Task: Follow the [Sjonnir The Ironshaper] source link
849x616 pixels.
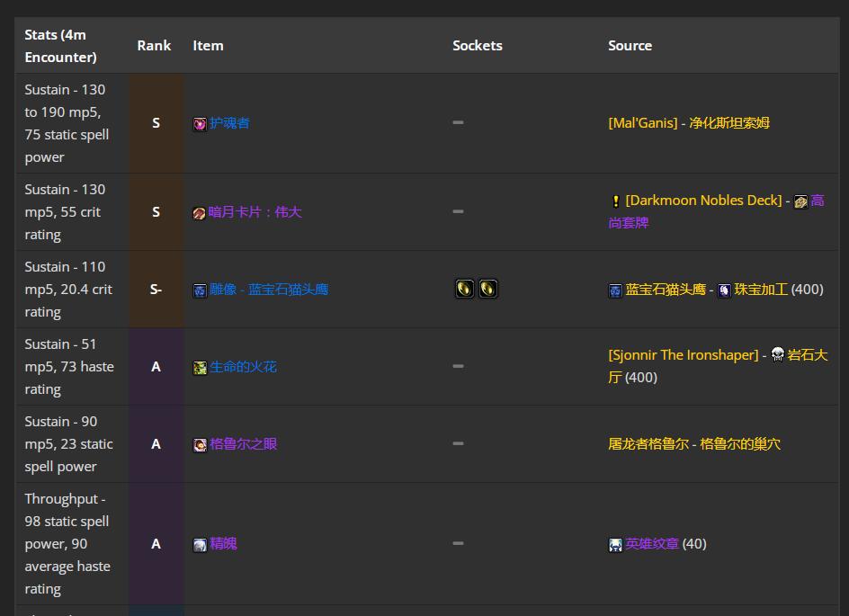Action: coord(683,355)
